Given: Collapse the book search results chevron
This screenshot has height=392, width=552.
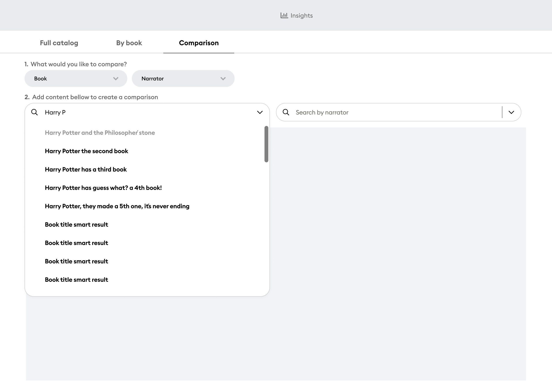Looking at the screenshot, I should [260, 112].
